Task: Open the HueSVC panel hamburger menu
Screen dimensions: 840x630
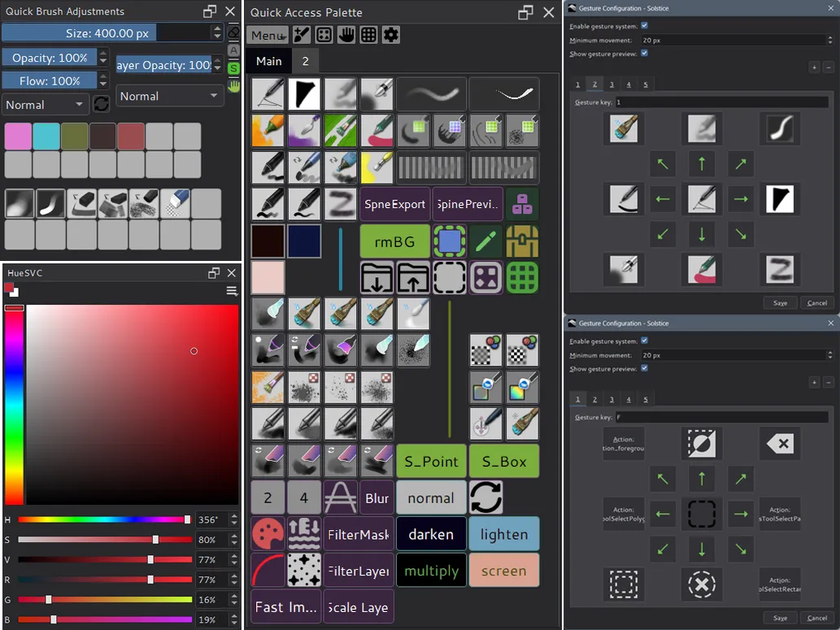Action: [232, 291]
